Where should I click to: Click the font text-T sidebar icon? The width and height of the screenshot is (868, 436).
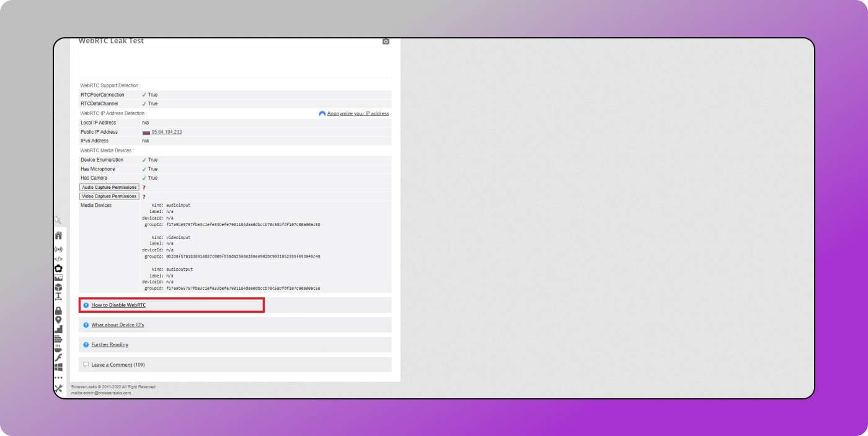[x=58, y=297]
